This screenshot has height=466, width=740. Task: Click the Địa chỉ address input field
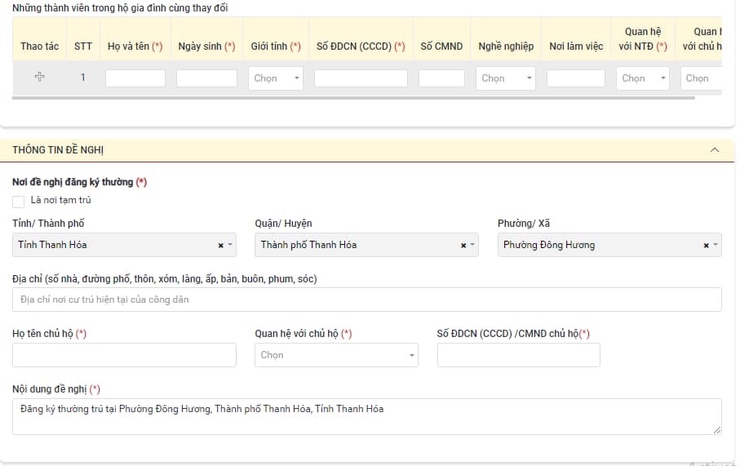(366, 299)
